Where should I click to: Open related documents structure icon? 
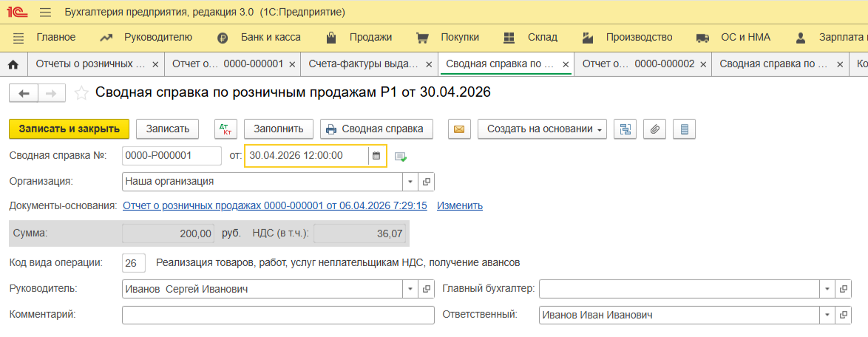tap(625, 129)
